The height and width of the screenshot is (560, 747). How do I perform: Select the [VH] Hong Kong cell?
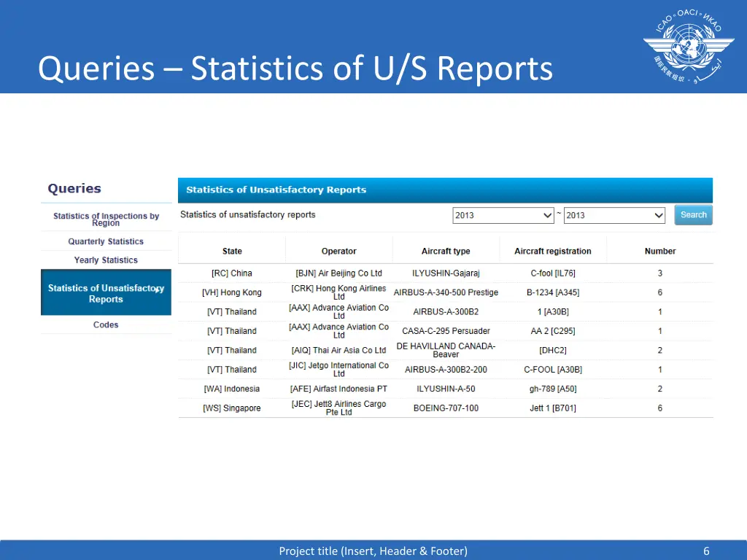tap(232, 292)
